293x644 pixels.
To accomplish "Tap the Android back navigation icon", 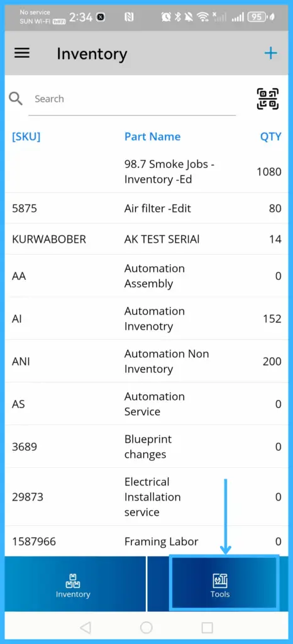I will coord(86,628).
